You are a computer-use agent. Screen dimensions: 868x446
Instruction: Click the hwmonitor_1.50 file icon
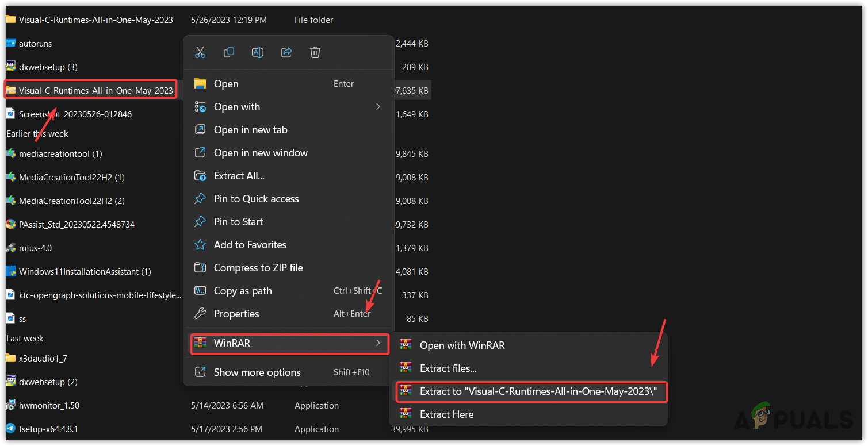coord(10,405)
